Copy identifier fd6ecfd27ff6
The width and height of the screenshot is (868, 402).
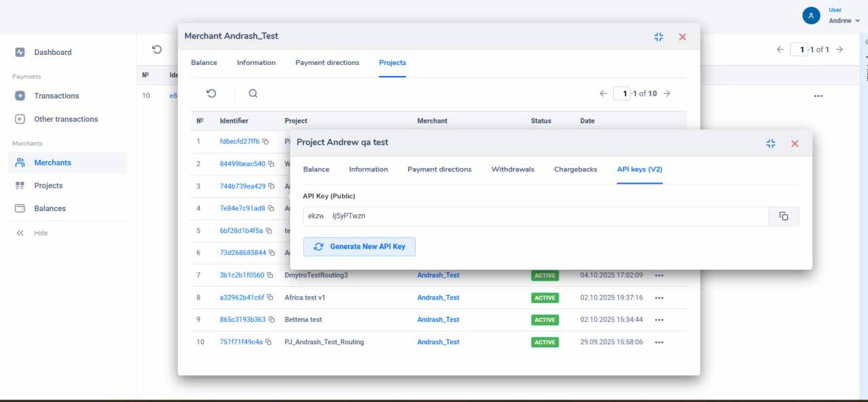[x=265, y=142]
